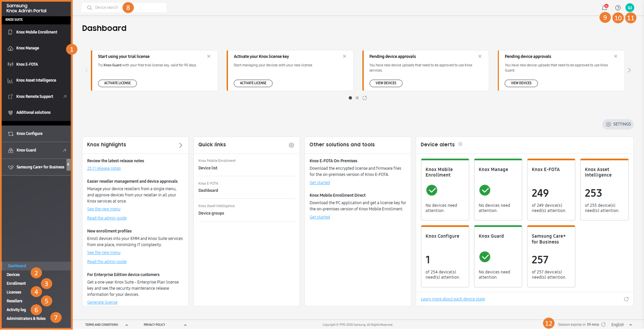This screenshot has width=644, height=332.
Task: Open the help icon
Action: coord(618,8)
